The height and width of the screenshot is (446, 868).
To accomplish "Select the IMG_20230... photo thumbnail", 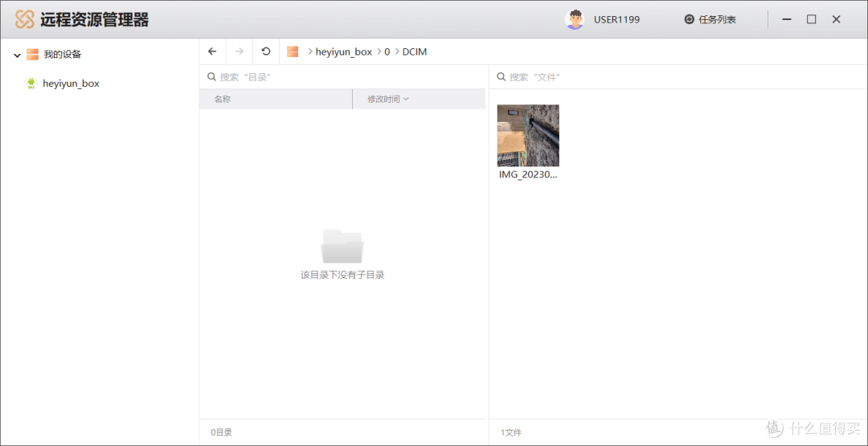I will click(528, 136).
